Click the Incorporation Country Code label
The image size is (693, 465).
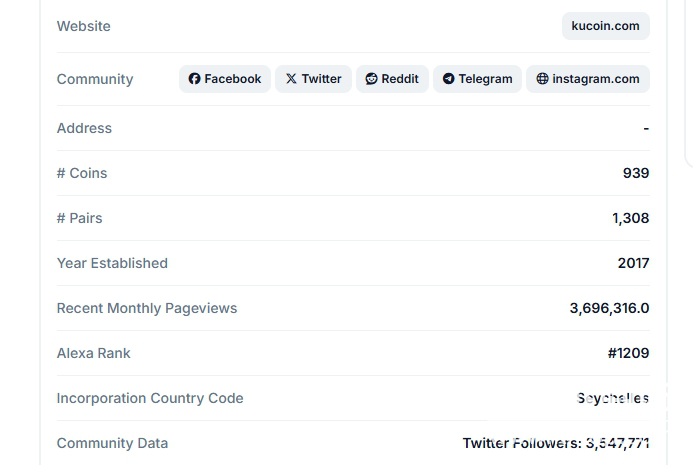point(150,398)
